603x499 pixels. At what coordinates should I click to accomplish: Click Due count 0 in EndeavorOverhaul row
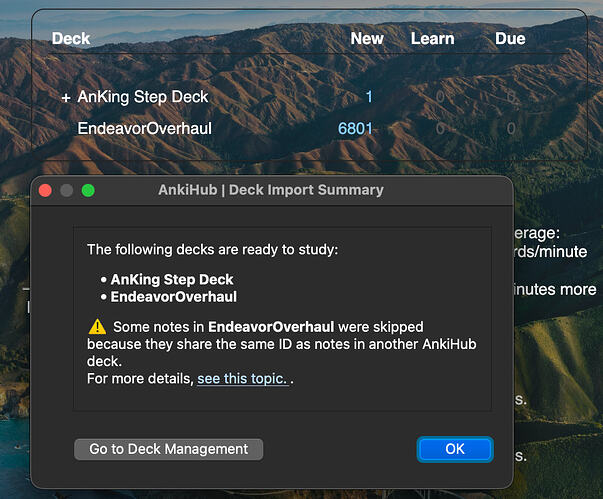click(511, 129)
